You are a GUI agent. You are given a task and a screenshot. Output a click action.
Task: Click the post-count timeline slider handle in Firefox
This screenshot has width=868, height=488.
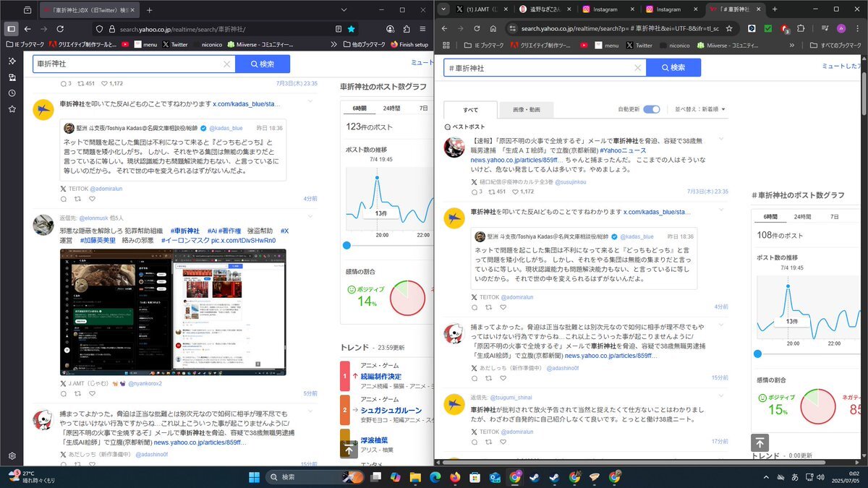coord(346,246)
